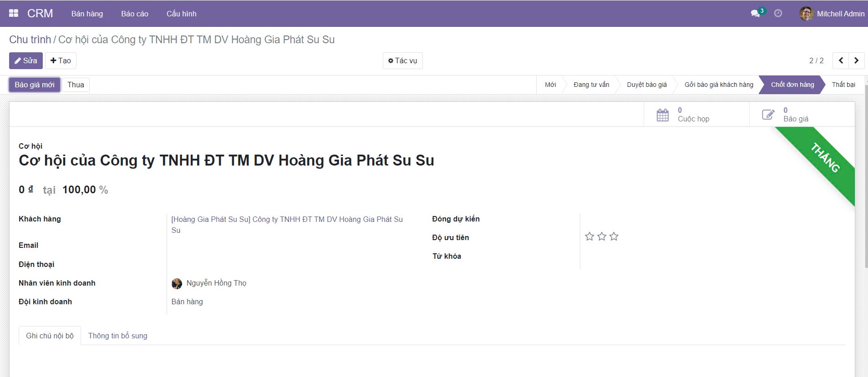The image size is (868, 377).
Task: Go to previous record arrow
Action: pos(841,60)
